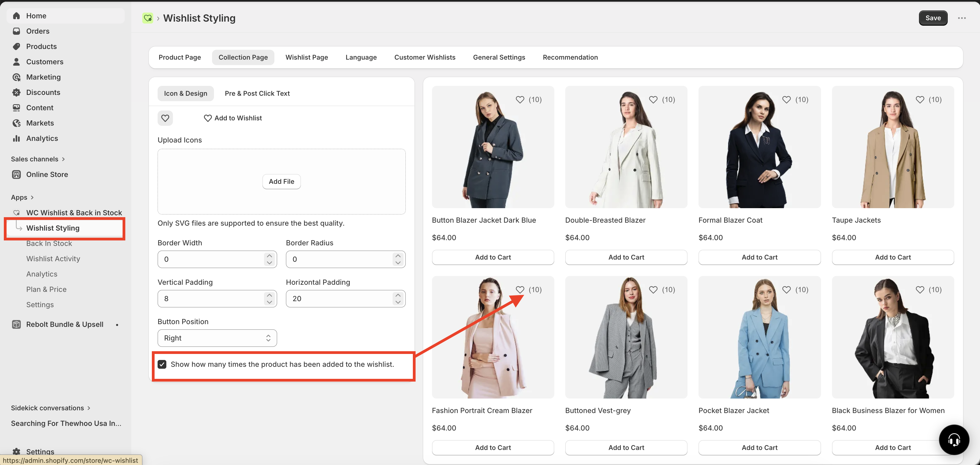Click the Customers person icon
Viewport: 980px width, 465px height.
(16, 62)
